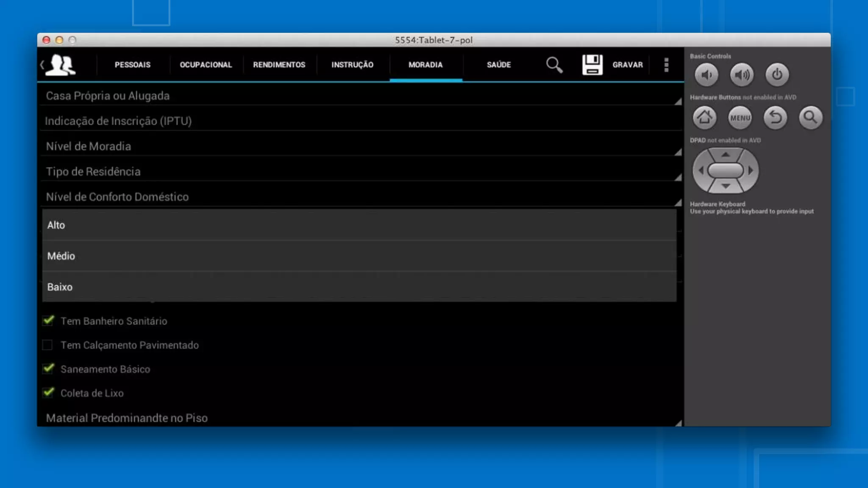Click the people icon in the app header
Image resolution: width=868 pixels, height=488 pixels.
pyautogui.click(x=61, y=65)
